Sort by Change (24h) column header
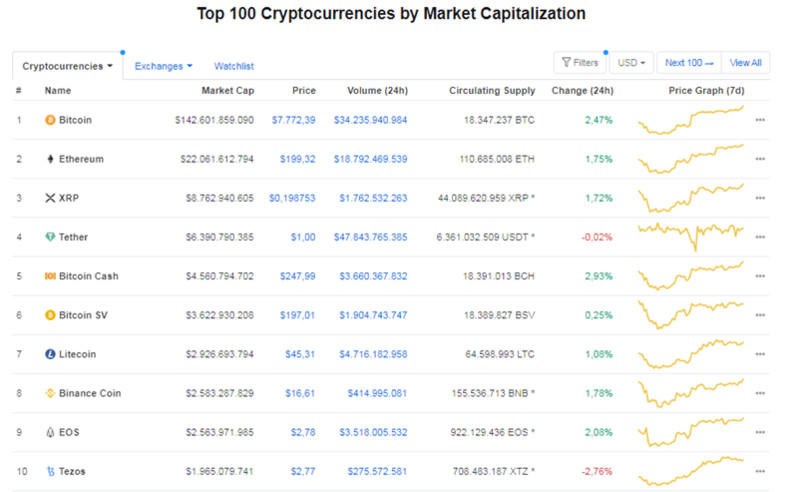 (582, 91)
